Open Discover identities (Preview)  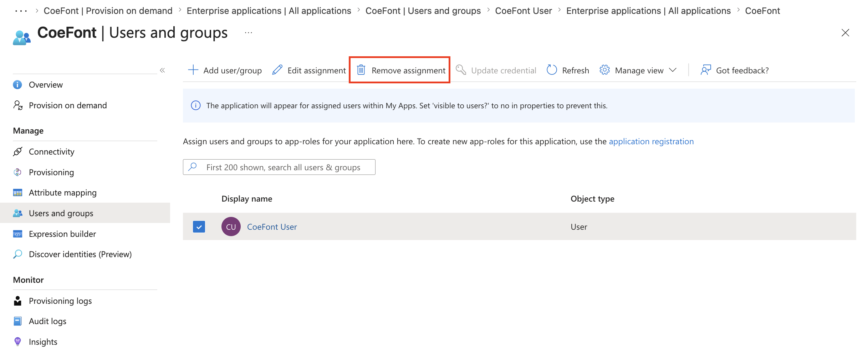click(80, 254)
